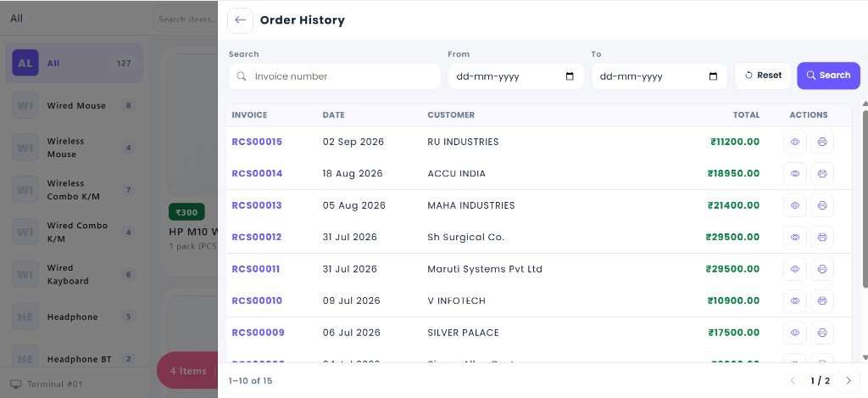Print invoice RCS00015

pyautogui.click(x=822, y=142)
